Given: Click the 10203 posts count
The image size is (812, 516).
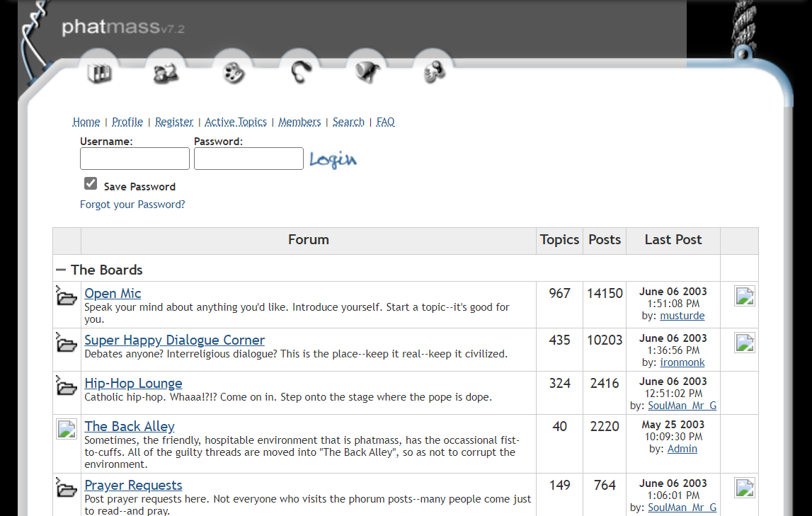Looking at the screenshot, I should click(x=605, y=340).
